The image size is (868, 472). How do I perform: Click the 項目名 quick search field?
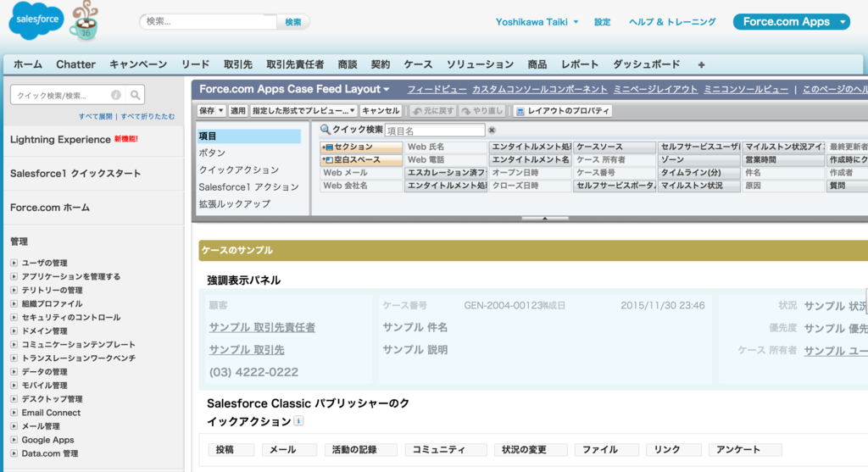pyautogui.click(x=435, y=130)
